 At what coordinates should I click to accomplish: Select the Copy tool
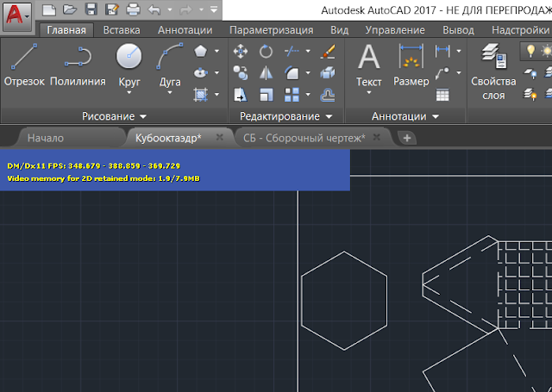point(241,73)
